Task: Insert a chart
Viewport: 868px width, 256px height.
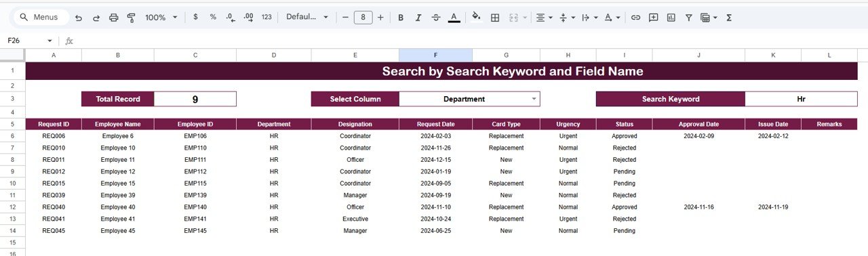Action: point(671,17)
